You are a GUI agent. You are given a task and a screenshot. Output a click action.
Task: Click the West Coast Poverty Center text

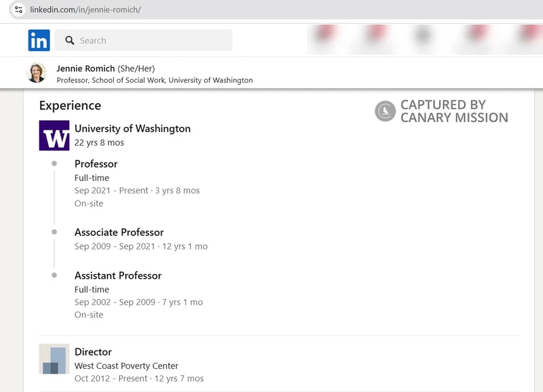pyautogui.click(x=126, y=366)
